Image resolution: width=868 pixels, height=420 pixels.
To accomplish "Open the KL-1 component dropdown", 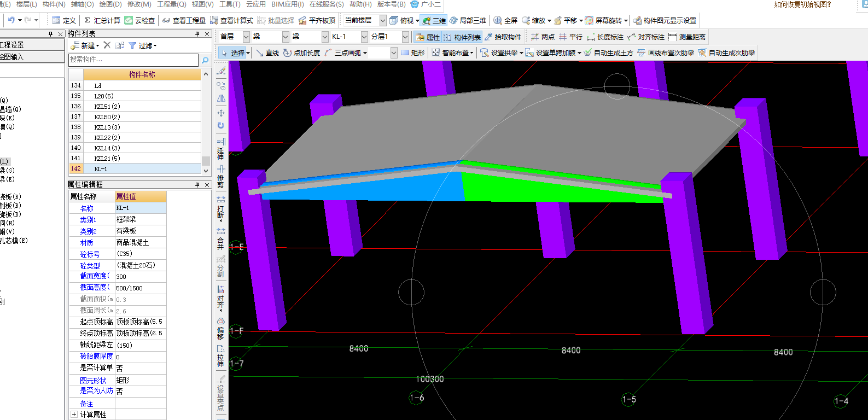I will coord(364,37).
